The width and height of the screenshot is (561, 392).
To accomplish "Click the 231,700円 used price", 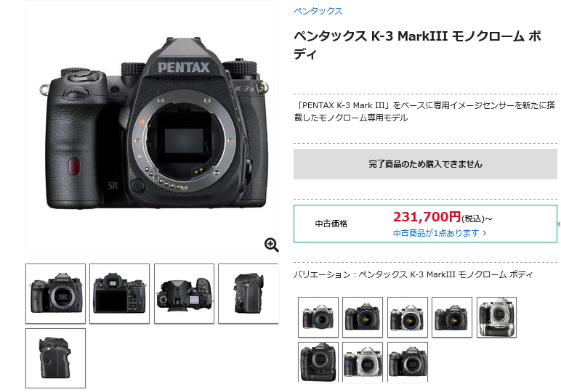I will [427, 216].
